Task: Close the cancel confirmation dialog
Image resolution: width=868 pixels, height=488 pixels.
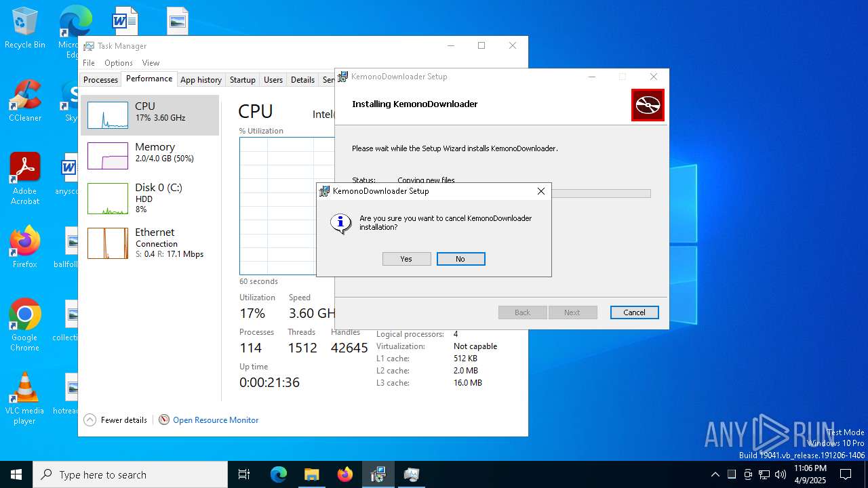Action: (x=540, y=191)
